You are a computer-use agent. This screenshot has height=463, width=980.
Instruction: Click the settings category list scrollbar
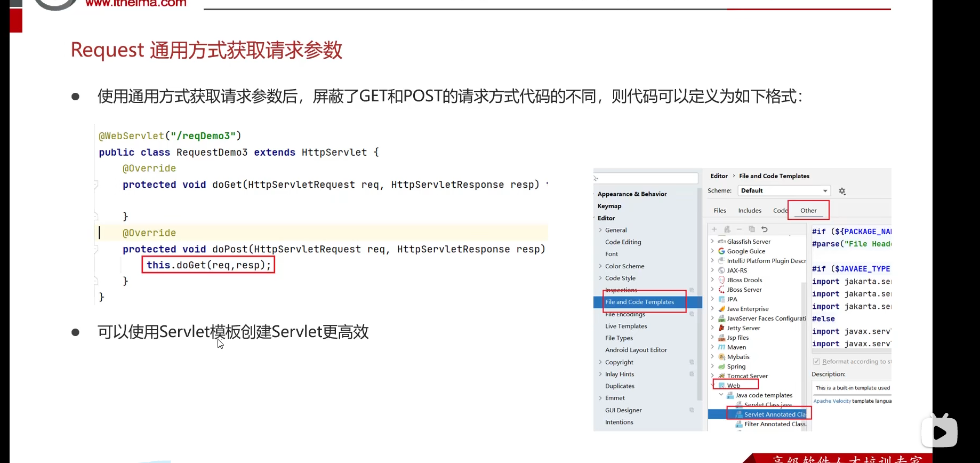pos(700,293)
